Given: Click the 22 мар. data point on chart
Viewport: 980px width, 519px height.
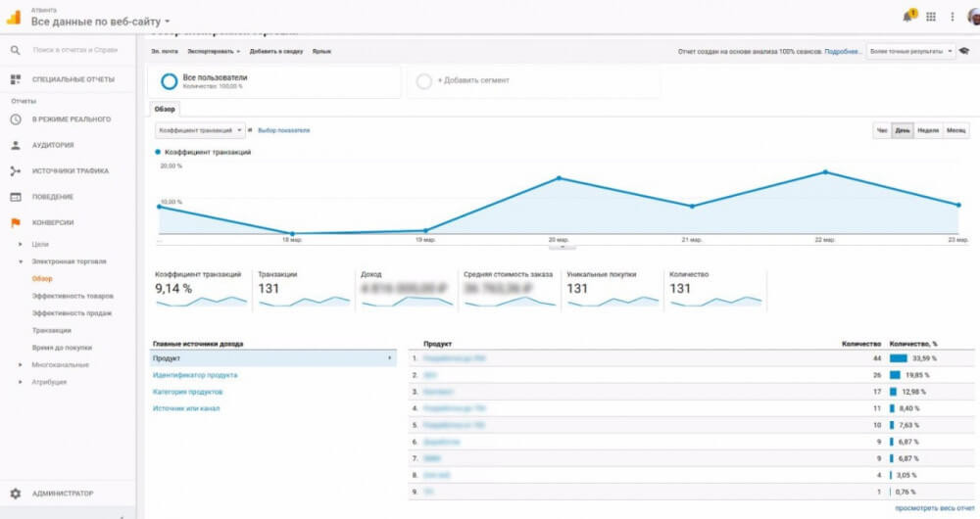Looking at the screenshot, I should tap(825, 171).
